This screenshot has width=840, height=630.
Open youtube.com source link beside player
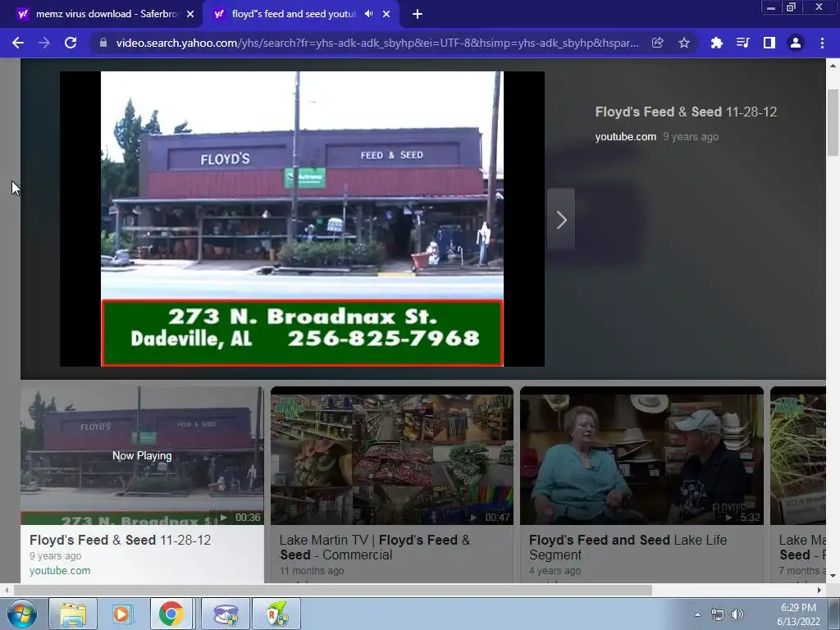click(x=626, y=137)
